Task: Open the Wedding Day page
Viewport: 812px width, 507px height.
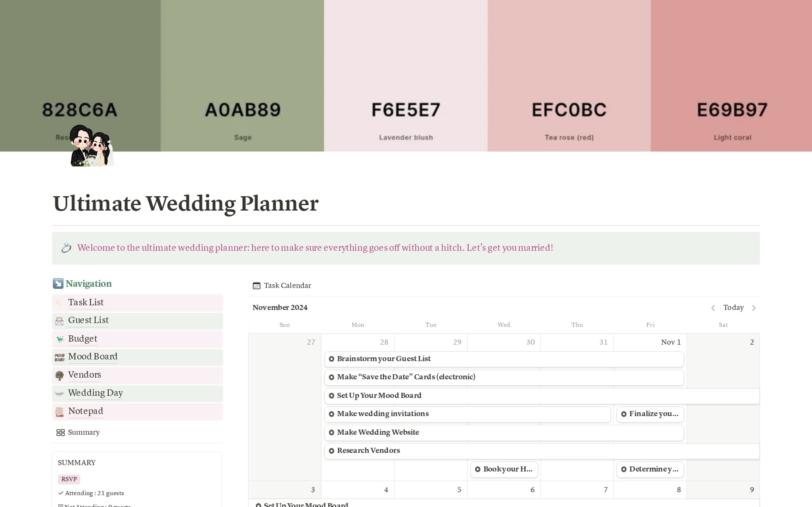Action: click(95, 393)
